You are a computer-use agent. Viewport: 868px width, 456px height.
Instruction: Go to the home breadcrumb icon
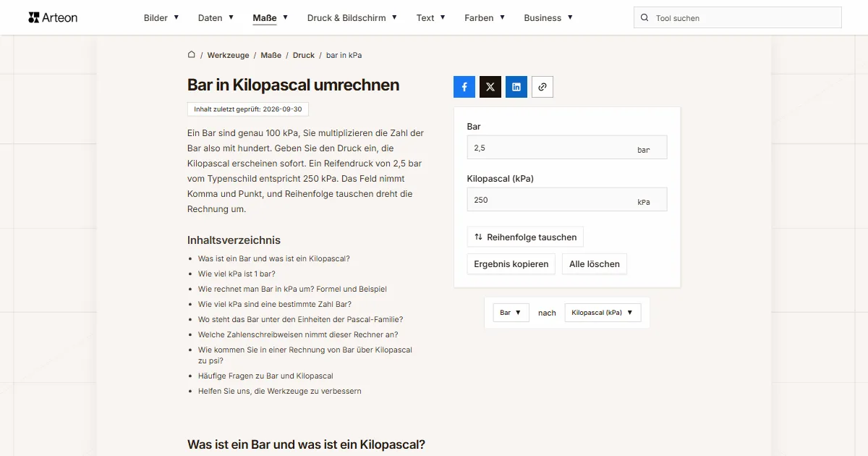pos(192,55)
